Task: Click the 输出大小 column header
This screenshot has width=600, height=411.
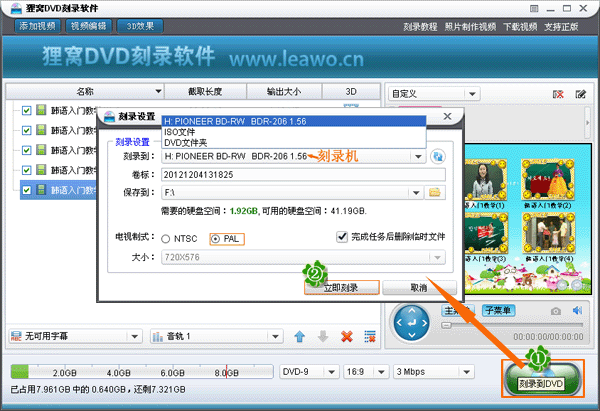Action: [284, 91]
